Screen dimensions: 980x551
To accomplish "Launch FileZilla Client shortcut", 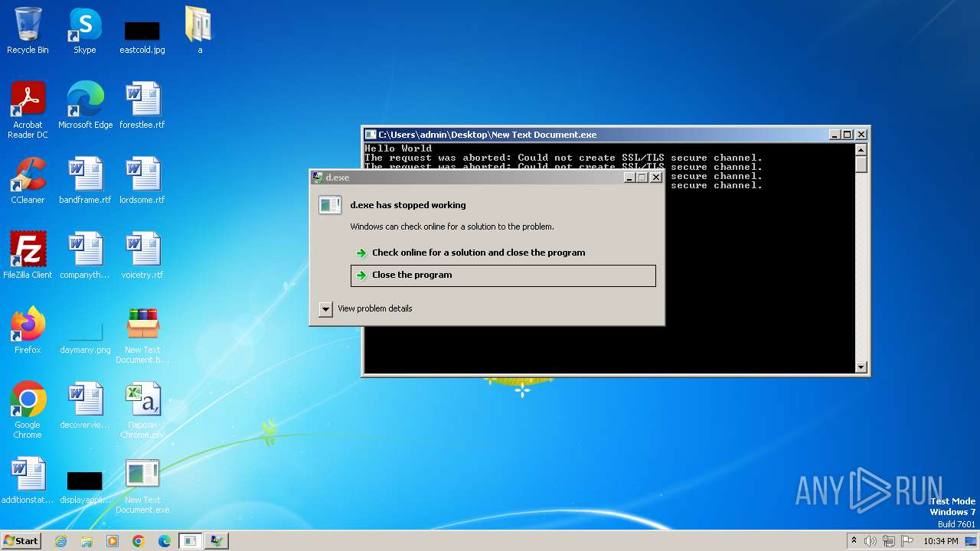I will pos(28,256).
